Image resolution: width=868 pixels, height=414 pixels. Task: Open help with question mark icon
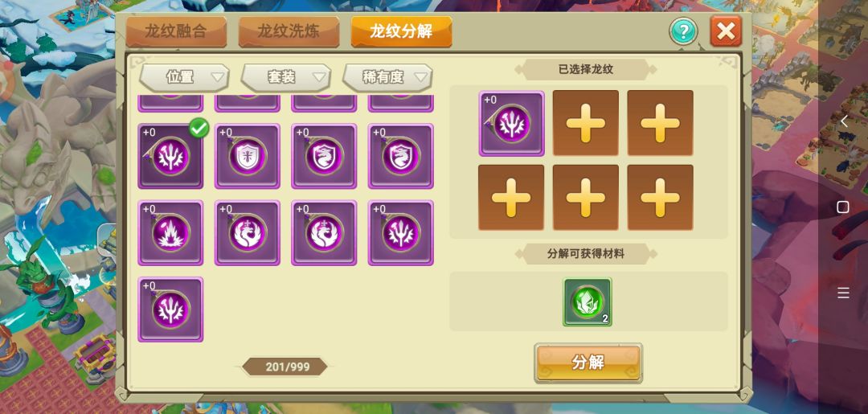coord(683,31)
